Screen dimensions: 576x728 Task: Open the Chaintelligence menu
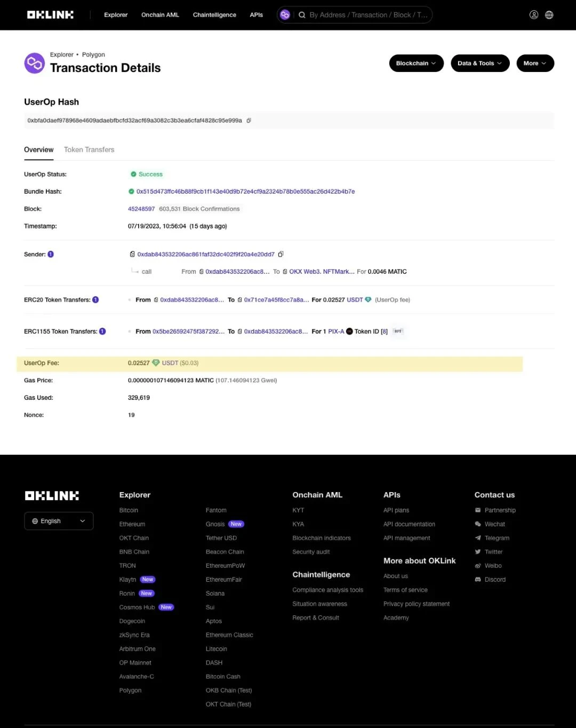click(x=214, y=15)
